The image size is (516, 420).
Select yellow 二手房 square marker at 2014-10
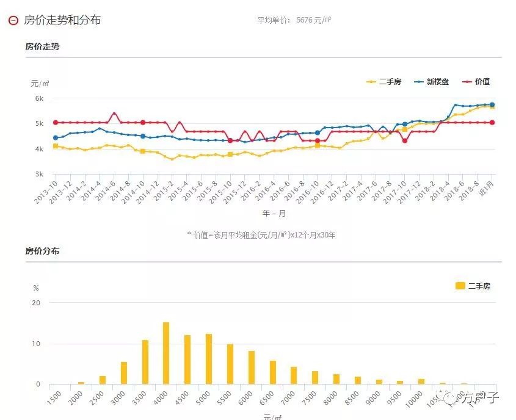click(x=143, y=151)
